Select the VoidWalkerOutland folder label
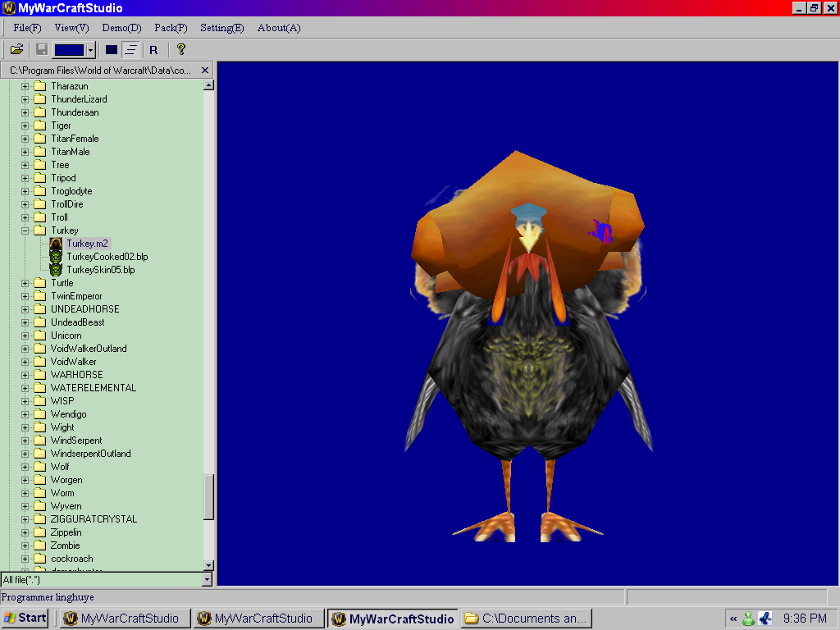Image resolution: width=840 pixels, height=630 pixels. 89,349
